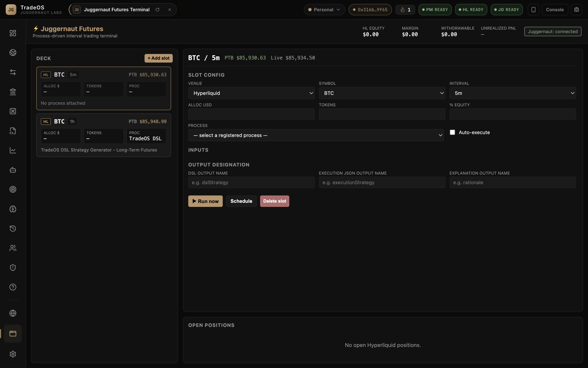Click the Alloc USD input field

click(251, 114)
